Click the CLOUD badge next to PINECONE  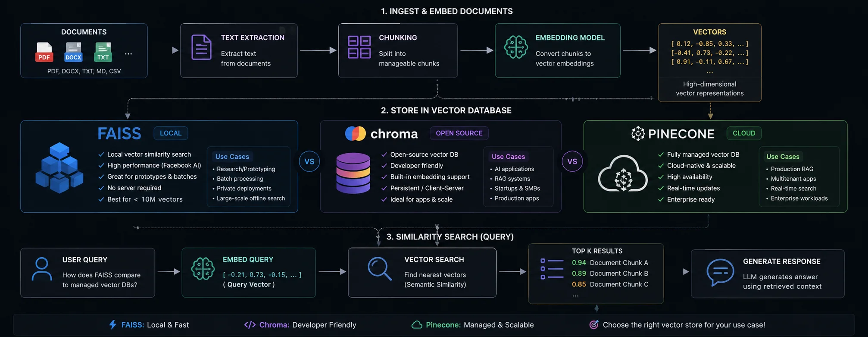pos(744,133)
